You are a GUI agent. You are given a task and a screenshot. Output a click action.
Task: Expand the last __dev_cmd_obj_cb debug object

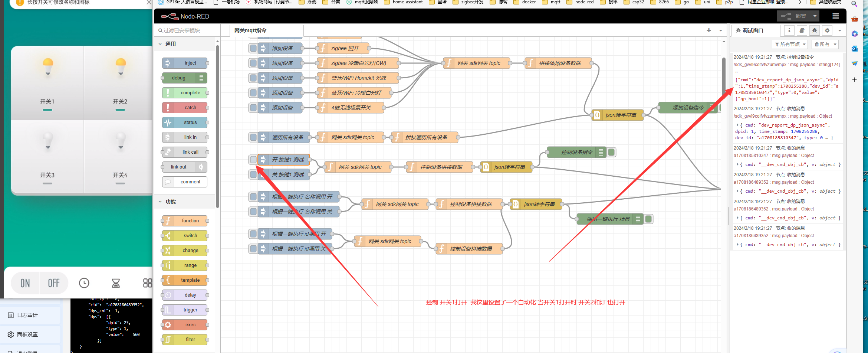737,245
